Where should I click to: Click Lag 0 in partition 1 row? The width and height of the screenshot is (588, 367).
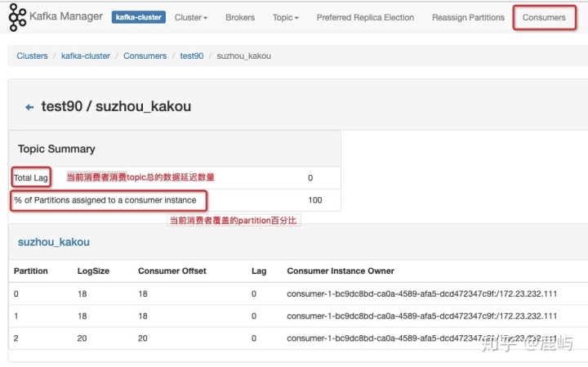(x=254, y=316)
